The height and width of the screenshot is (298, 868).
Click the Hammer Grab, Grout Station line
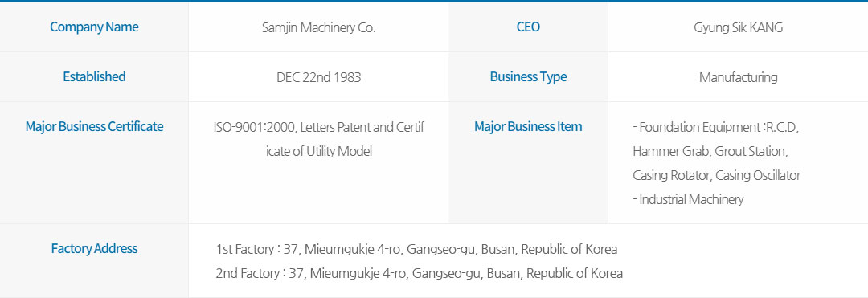coord(710,151)
